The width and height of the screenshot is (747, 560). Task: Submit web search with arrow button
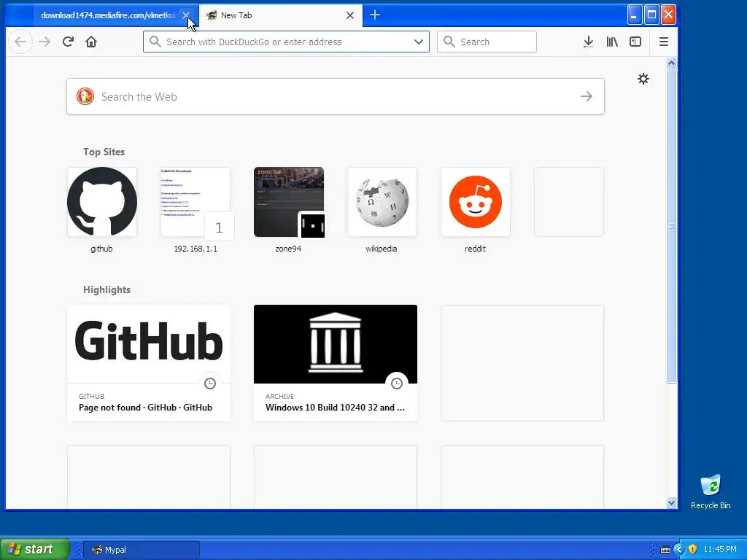tap(587, 97)
